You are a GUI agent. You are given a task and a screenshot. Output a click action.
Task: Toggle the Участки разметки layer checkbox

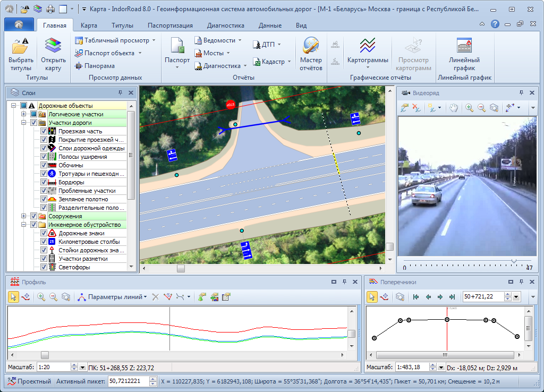(x=44, y=259)
